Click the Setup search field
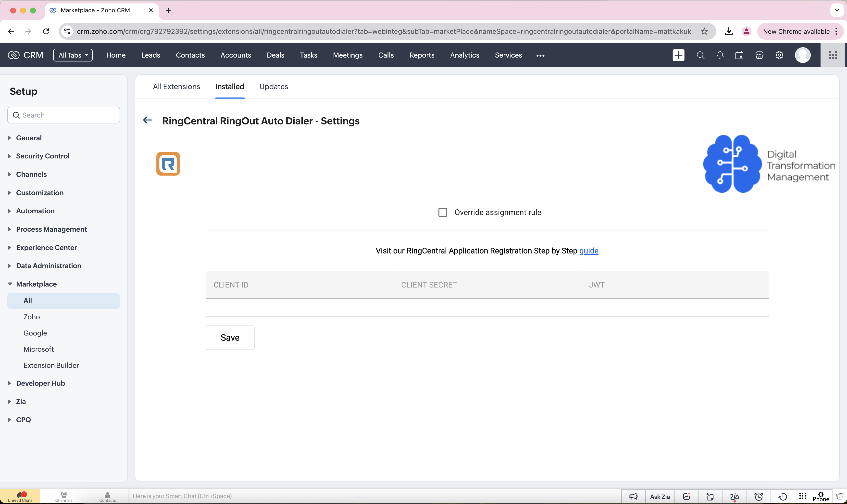 [63, 115]
